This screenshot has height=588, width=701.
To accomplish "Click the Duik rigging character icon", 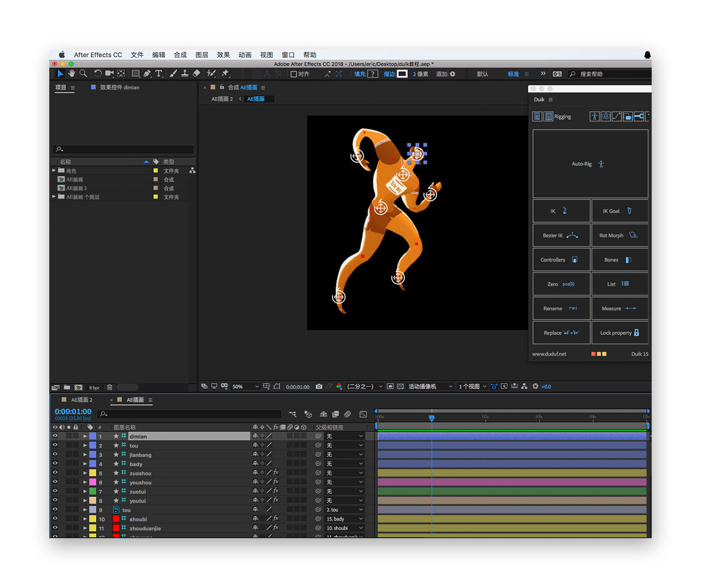I will pos(594,117).
